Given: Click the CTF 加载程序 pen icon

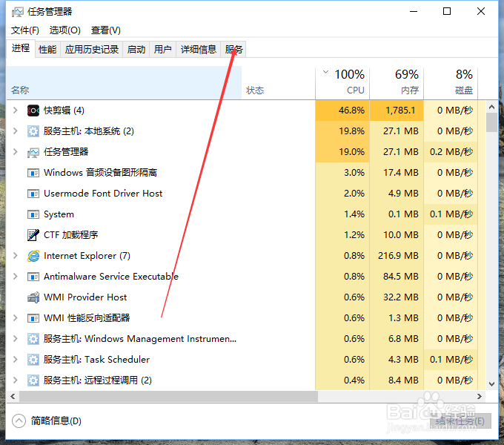Looking at the screenshot, I should tap(33, 235).
